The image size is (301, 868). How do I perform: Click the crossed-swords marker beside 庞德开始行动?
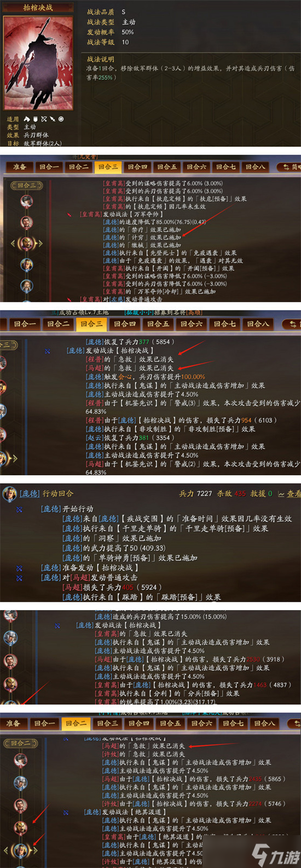(x=19, y=509)
